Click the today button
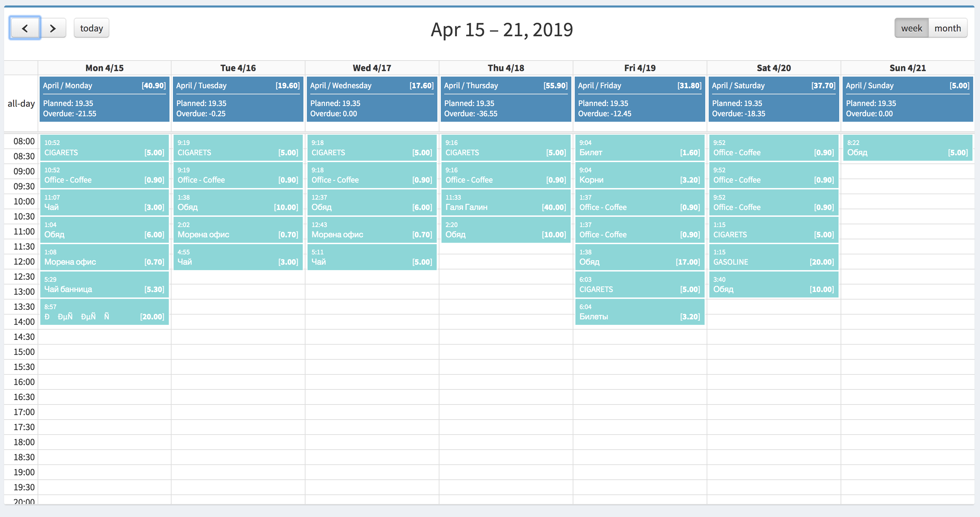980x517 pixels. coord(91,28)
